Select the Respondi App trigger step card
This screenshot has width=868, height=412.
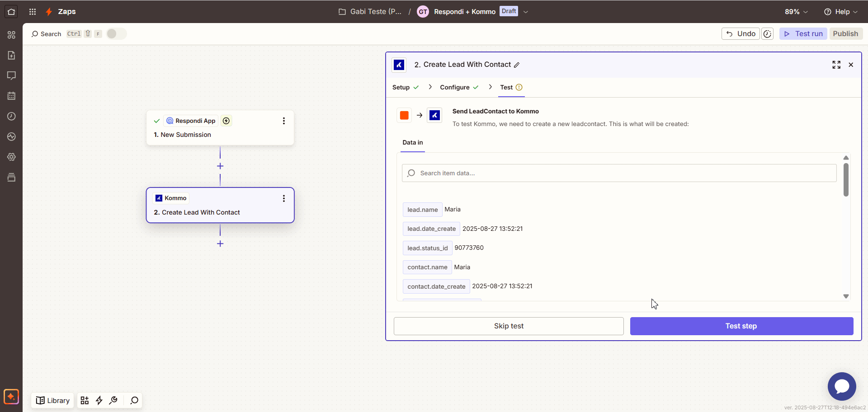220,128
